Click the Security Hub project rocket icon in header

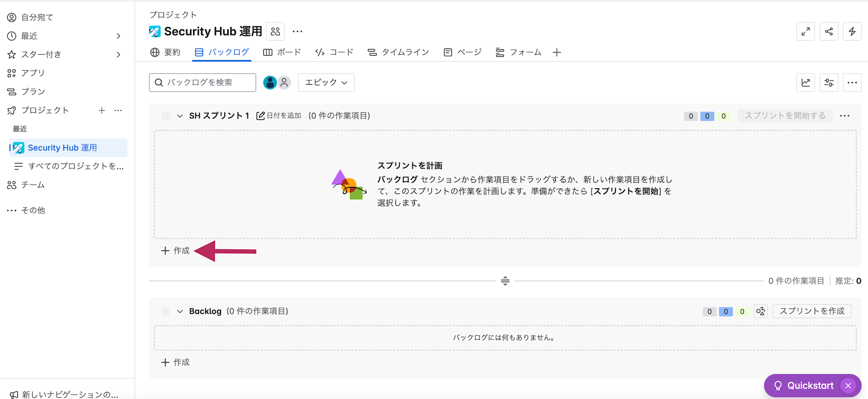pos(155,31)
